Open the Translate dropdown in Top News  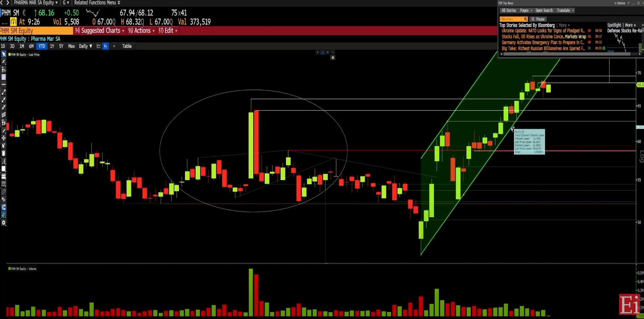[565, 10]
